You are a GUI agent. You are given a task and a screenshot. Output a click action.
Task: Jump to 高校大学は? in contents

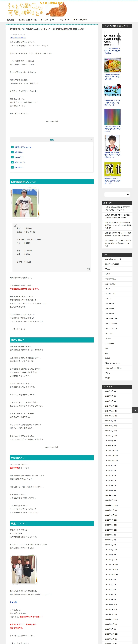[19, 152]
